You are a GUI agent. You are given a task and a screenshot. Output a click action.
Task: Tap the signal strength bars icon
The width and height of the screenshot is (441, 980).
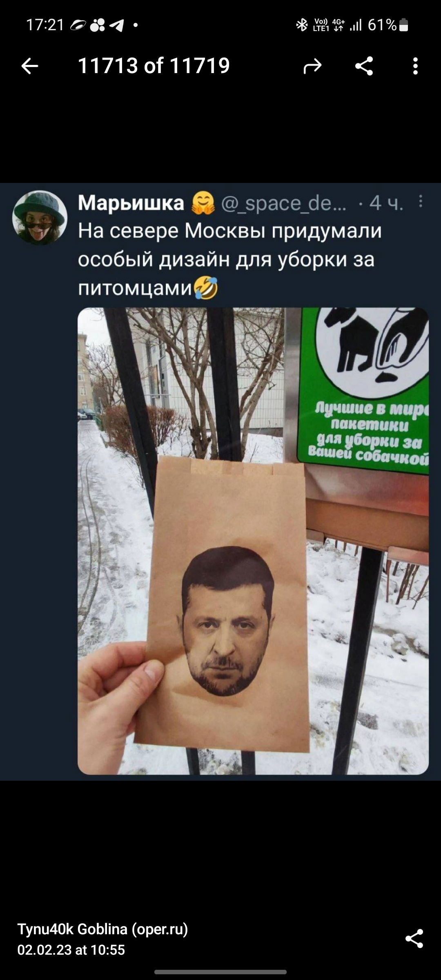click(x=356, y=25)
